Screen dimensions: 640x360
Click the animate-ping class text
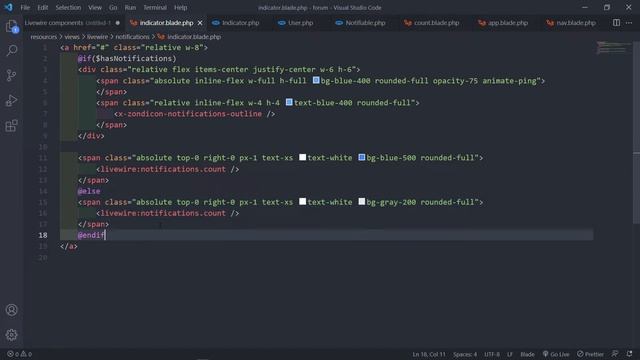tap(509, 81)
